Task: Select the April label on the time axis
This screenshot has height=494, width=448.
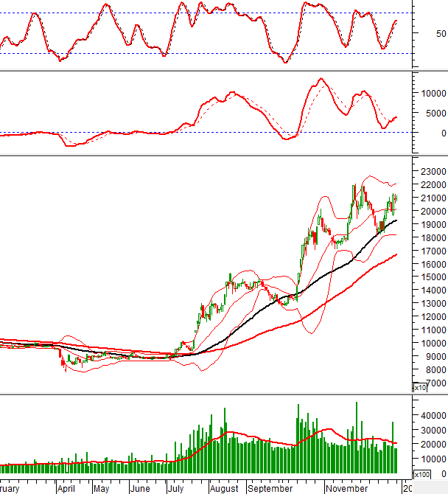Action: click(66, 488)
